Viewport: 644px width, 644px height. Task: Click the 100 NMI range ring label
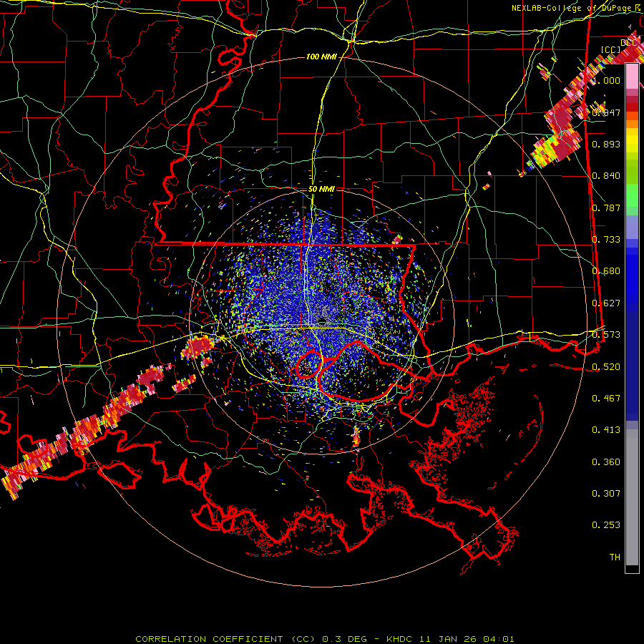pos(321,57)
